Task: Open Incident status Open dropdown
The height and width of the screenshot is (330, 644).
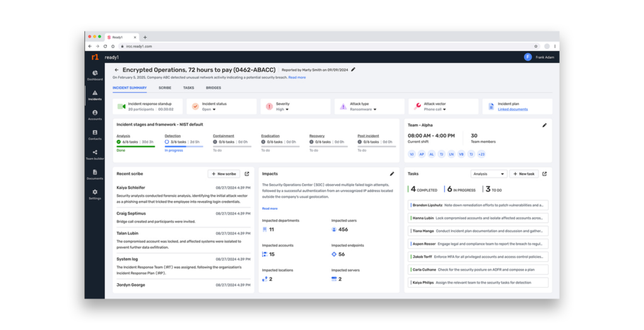Action: 209,110
